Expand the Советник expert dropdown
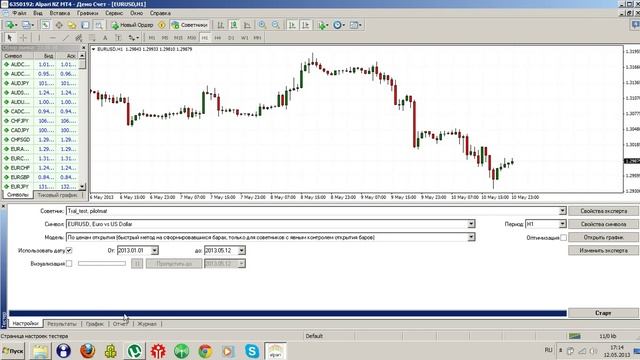Viewport: 640px width, 360px height. click(x=562, y=211)
